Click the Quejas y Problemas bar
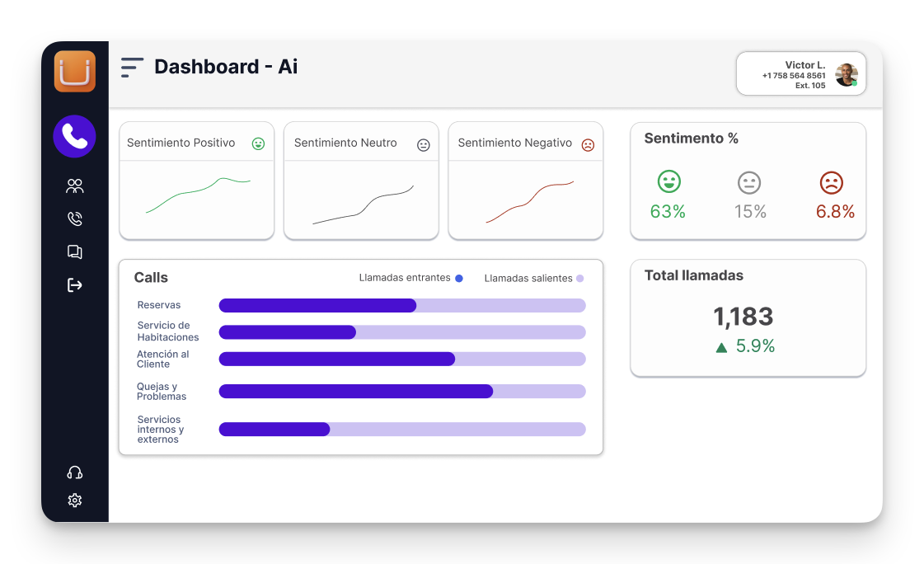 pyautogui.click(x=401, y=392)
